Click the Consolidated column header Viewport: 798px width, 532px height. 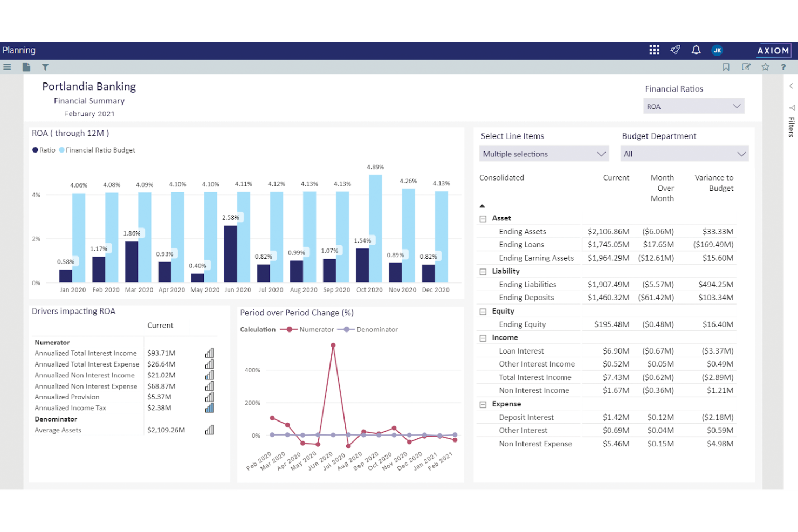[501, 177]
